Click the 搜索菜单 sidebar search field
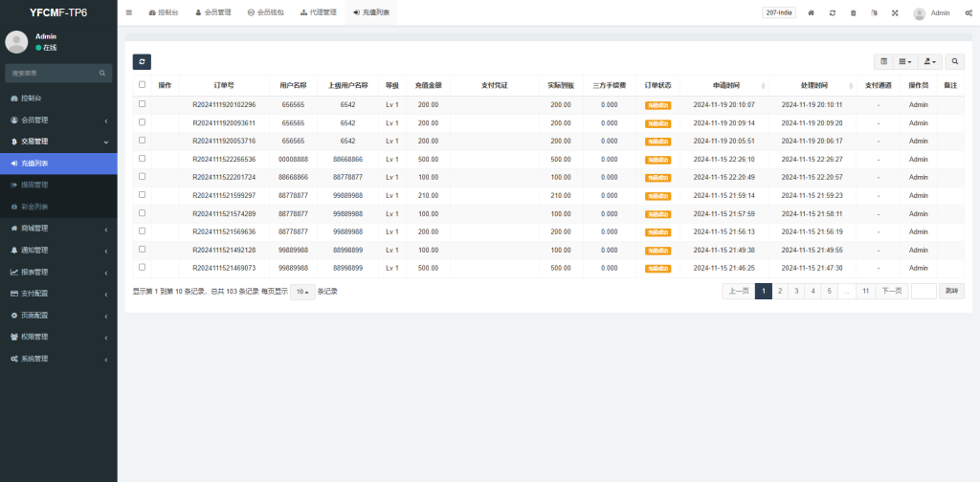This screenshot has height=482, width=980. click(53, 73)
